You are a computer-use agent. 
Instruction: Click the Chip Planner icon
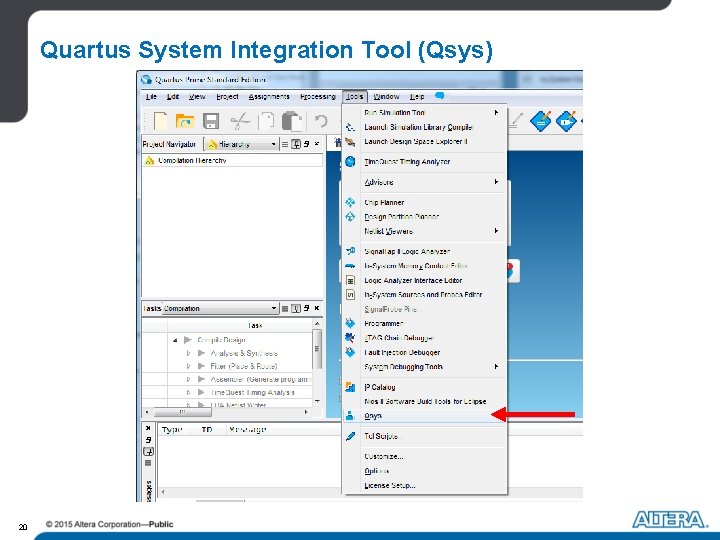tap(350, 202)
